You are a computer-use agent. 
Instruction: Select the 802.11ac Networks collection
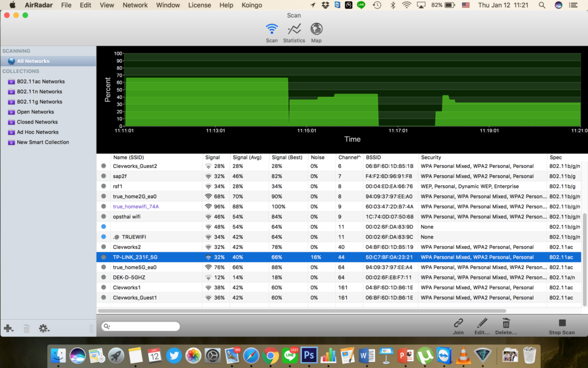tap(40, 82)
